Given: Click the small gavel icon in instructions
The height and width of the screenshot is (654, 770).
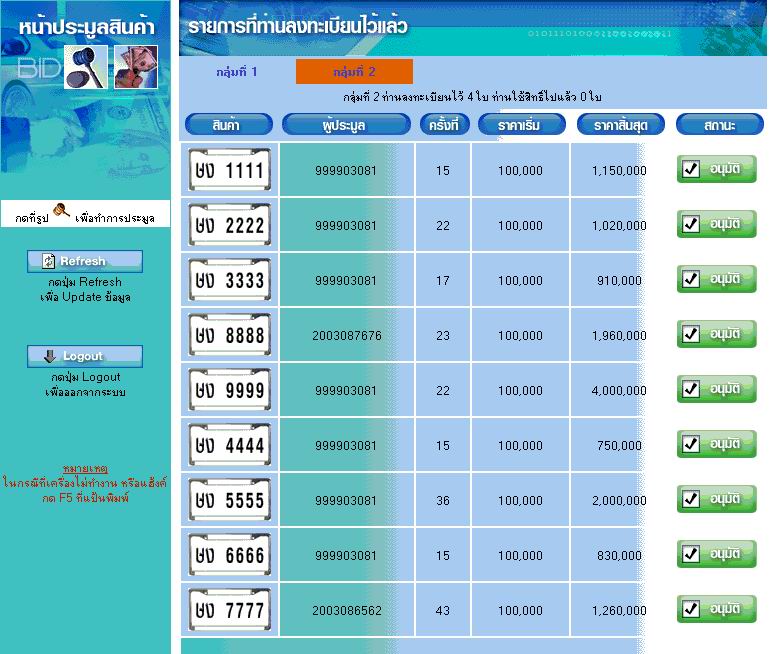Looking at the screenshot, I should click(x=61, y=213).
